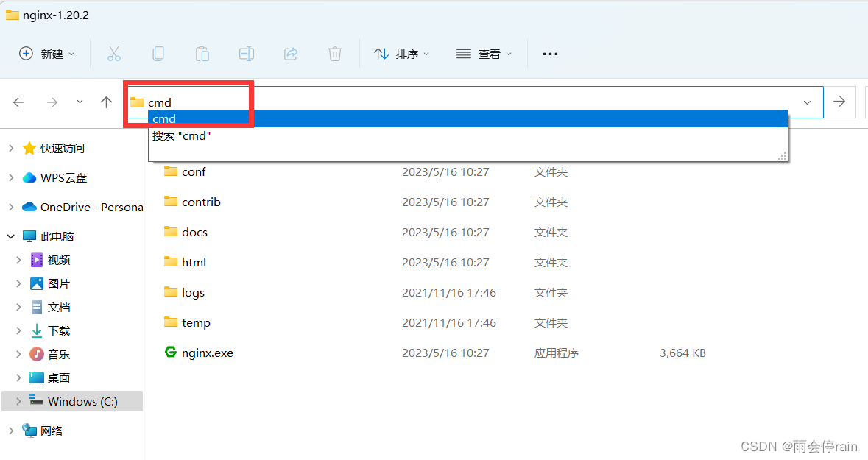The image size is (868, 460).
Task: Open the three-dots more options menu
Action: point(550,54)
